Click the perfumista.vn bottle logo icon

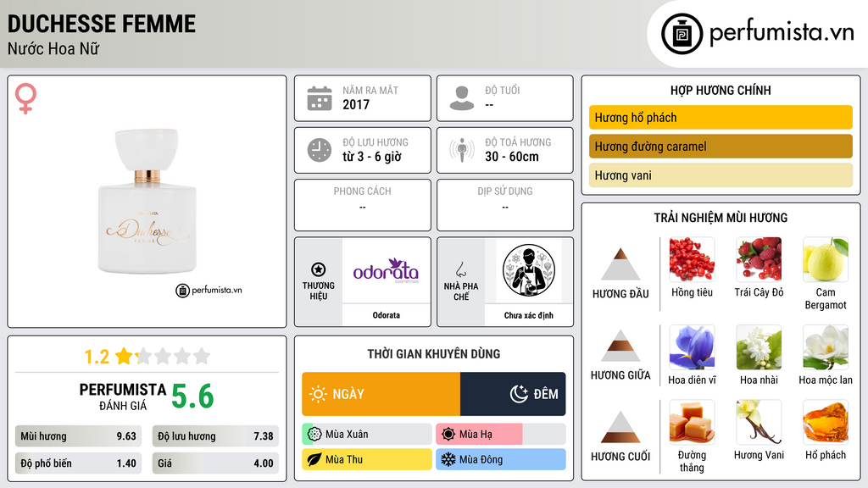click(x=682, y=34)
